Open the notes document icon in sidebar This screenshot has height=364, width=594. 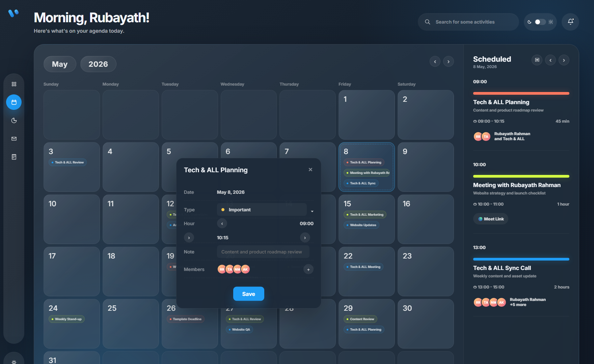pos(14,157)
